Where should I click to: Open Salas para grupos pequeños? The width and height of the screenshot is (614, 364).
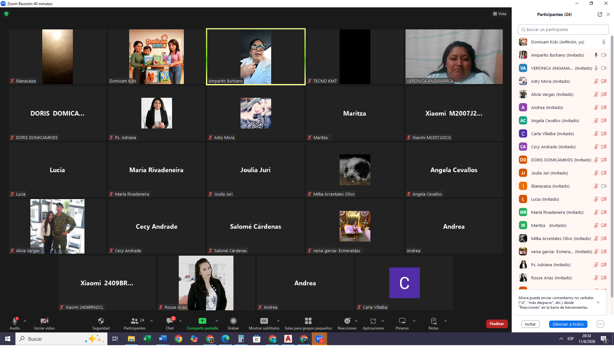coord(308,321)
